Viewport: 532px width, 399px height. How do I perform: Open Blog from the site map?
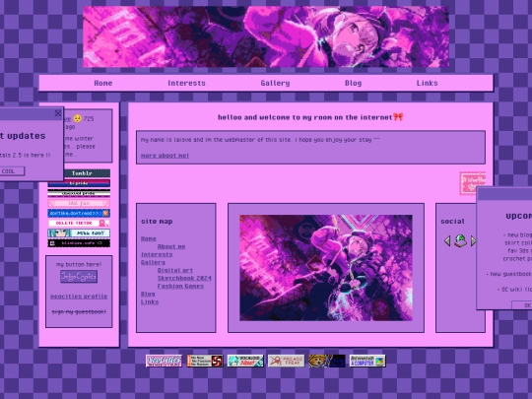pyautogui.click(x=148, y=295)
